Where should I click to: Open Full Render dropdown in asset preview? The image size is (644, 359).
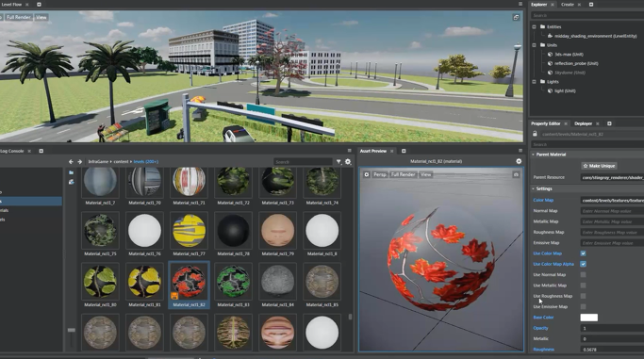(x=403, y=174)
